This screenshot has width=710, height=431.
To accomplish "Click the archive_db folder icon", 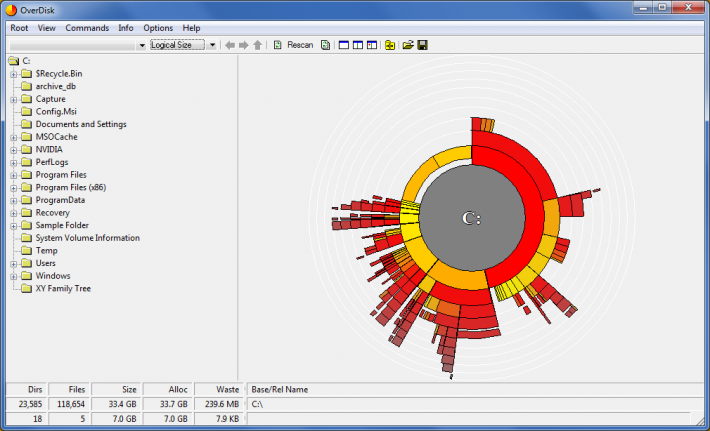I will tap(27, 86).
